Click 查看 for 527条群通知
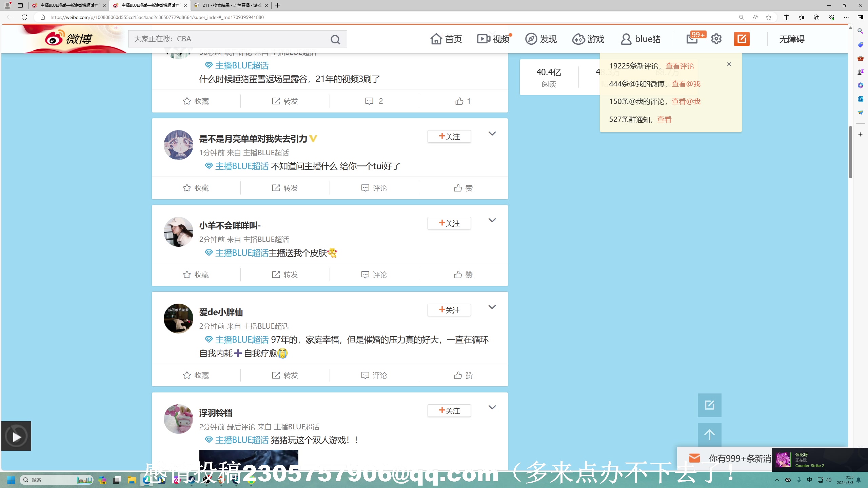Image resolution: width=868 pixels, height=488 pixels. tap(664, 119)
